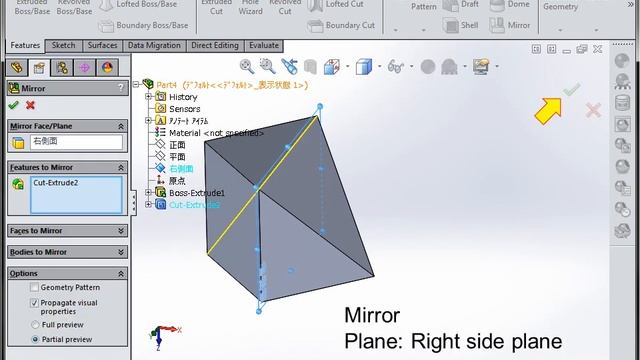The height and width of the screenshot is (360, 640).
Task: Expand the Faces to Mirror section
Action: click(121, 231)
